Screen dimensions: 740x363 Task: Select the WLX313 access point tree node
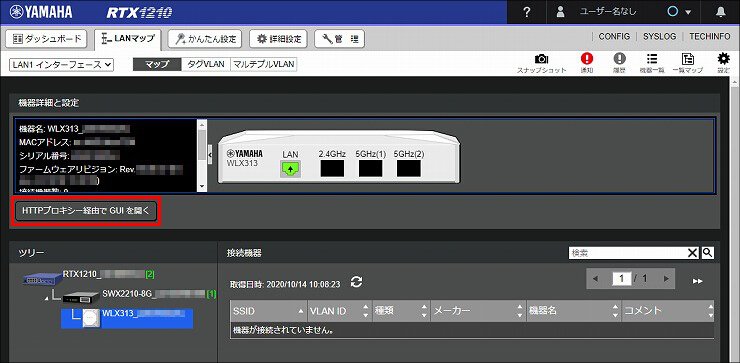point(127,318)
